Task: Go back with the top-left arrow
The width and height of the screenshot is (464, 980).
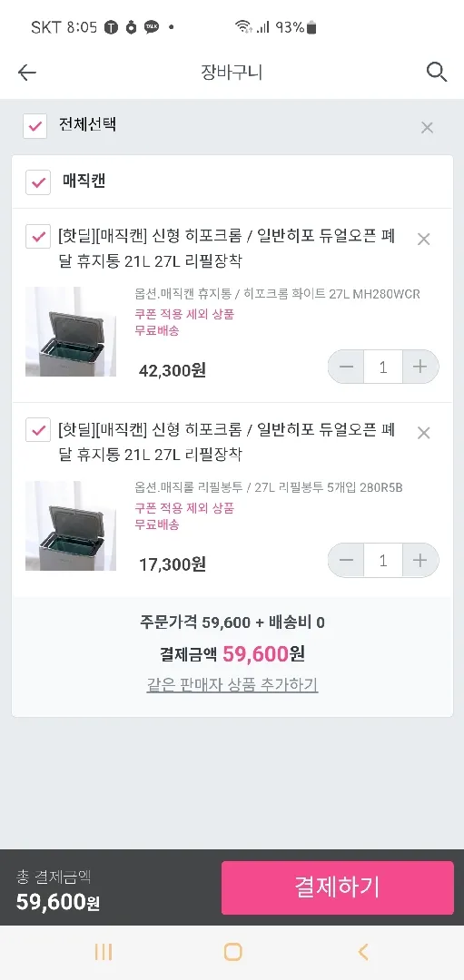Action: click(x=27, y=73)
